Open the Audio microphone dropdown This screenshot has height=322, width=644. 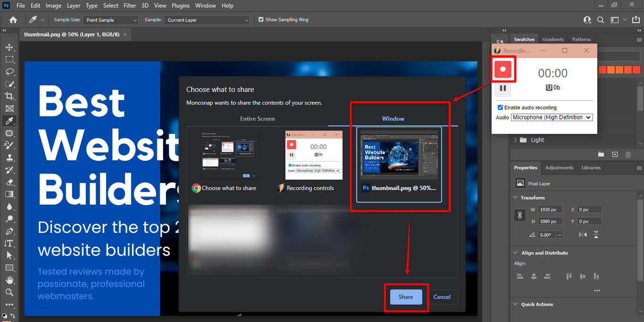tap(552, 117)
